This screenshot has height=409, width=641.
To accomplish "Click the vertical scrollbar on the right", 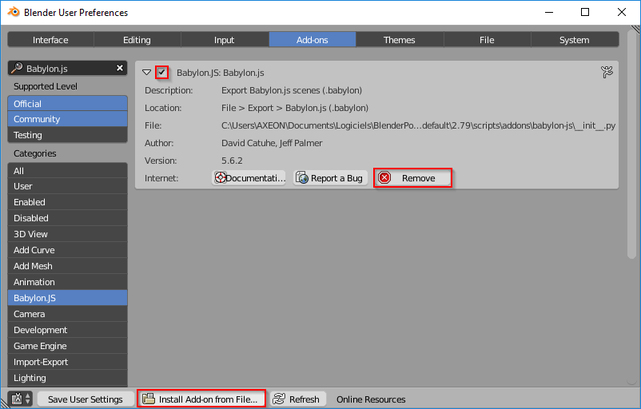I will [632, 143].
